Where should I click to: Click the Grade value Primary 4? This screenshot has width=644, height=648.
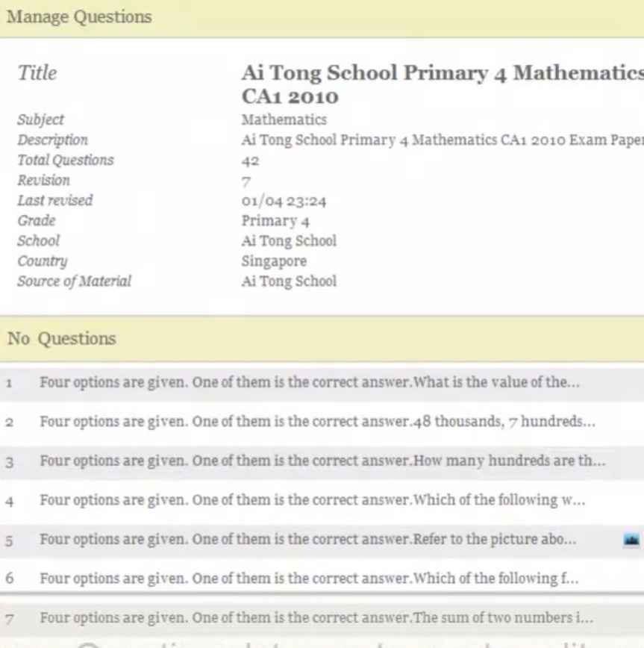(275, 221)
